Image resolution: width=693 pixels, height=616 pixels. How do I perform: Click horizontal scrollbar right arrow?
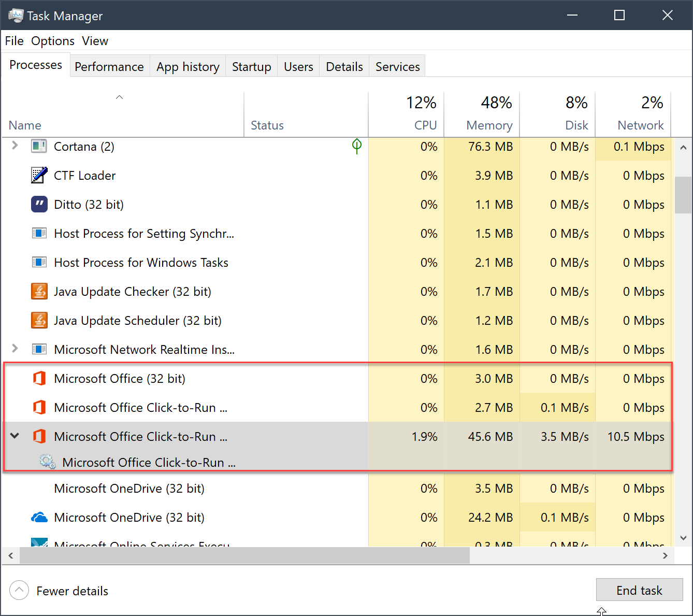tap(666, 555)
